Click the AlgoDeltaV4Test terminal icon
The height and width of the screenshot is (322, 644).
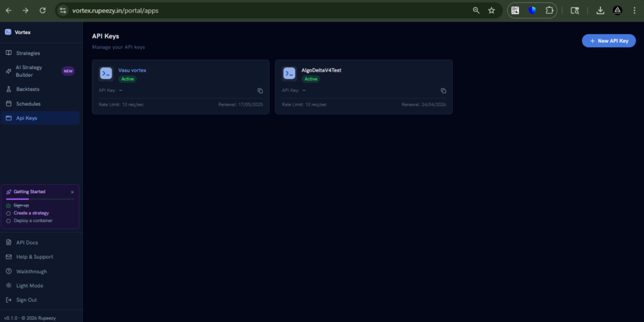289,74
